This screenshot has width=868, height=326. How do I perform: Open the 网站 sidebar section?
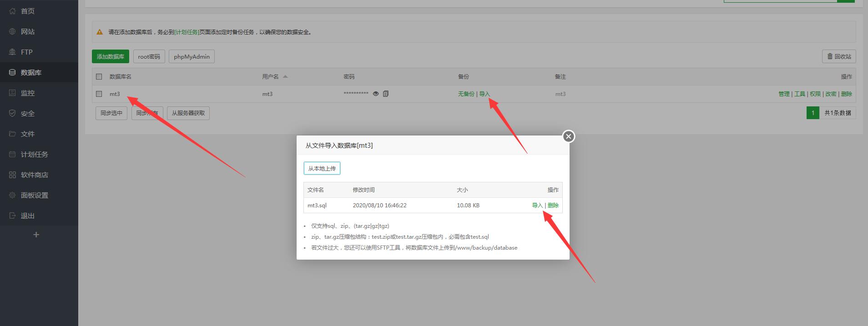(27, 31)
